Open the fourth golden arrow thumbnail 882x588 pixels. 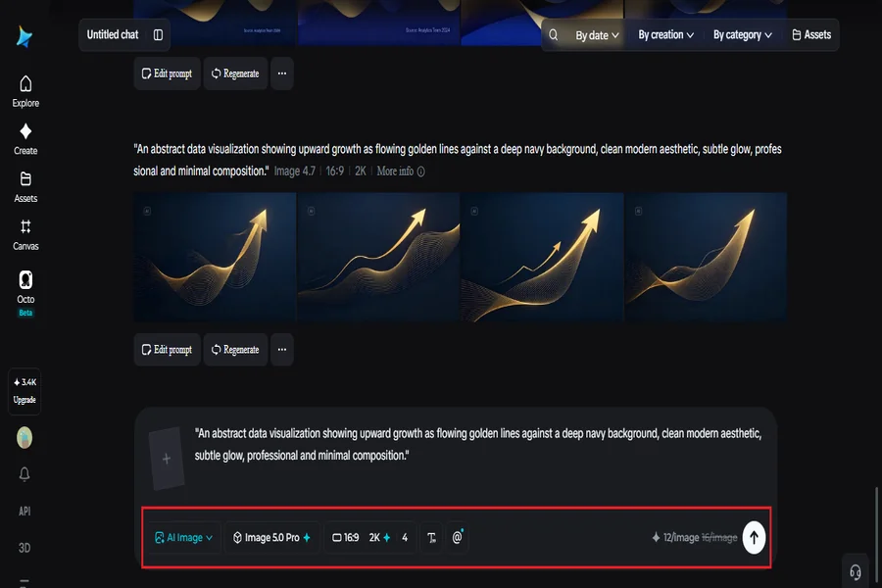pyautogui.click(x=706, y=257)
